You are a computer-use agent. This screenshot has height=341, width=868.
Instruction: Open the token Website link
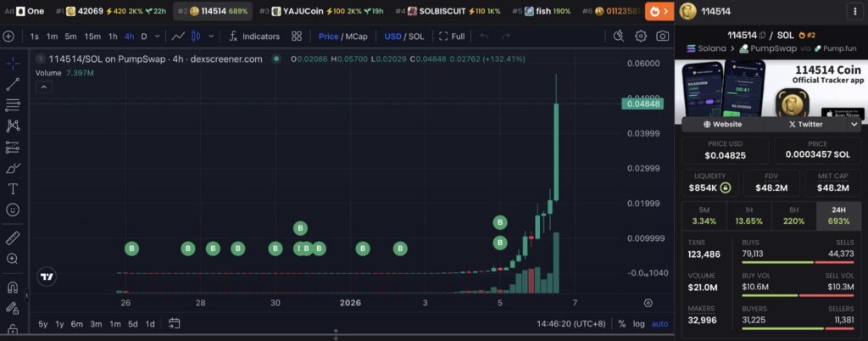point(722,124)
